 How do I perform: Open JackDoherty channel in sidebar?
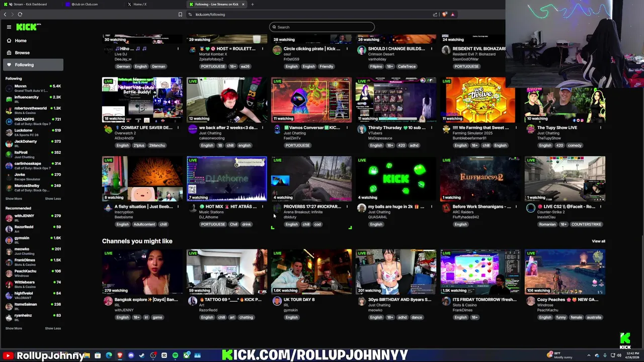[x=33, y=143]
